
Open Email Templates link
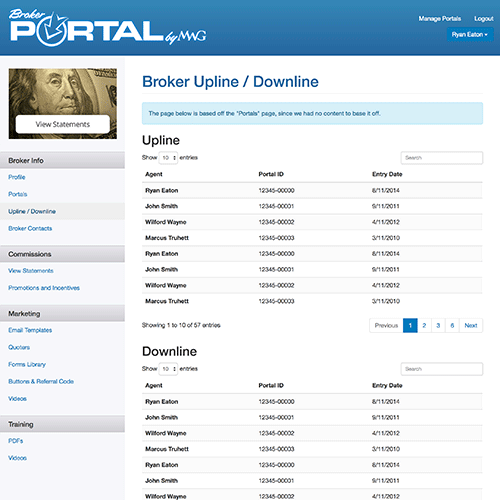30,330
